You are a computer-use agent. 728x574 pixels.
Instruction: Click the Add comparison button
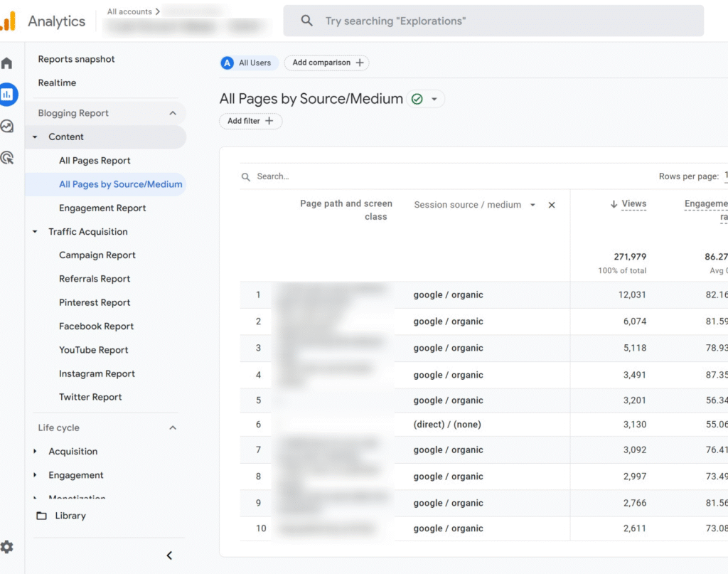pos(327,63)
